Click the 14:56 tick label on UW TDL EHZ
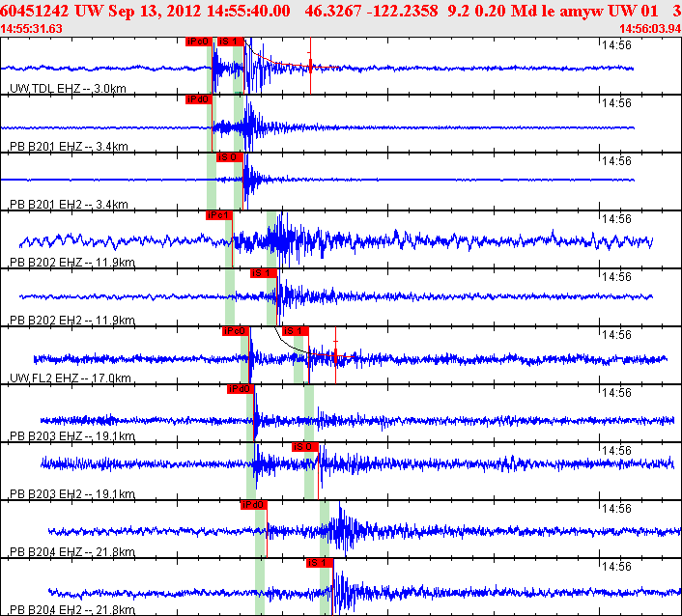 [x=616, y=45]
